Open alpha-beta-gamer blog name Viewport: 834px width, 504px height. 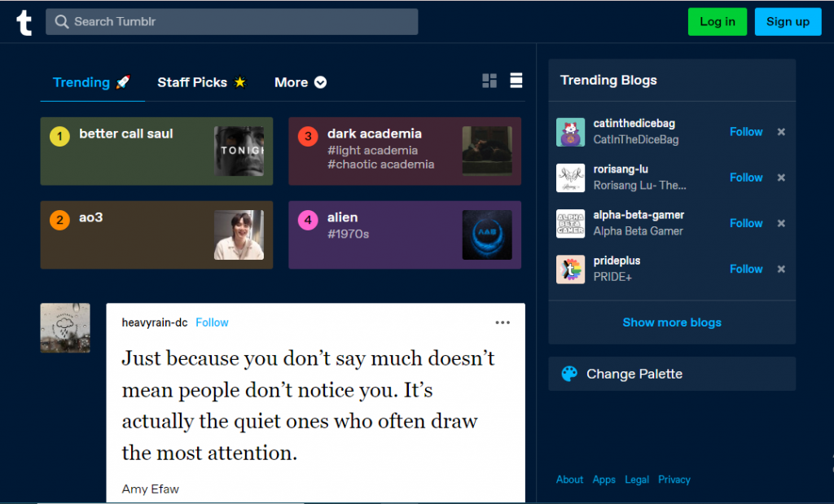click(639, 215)
